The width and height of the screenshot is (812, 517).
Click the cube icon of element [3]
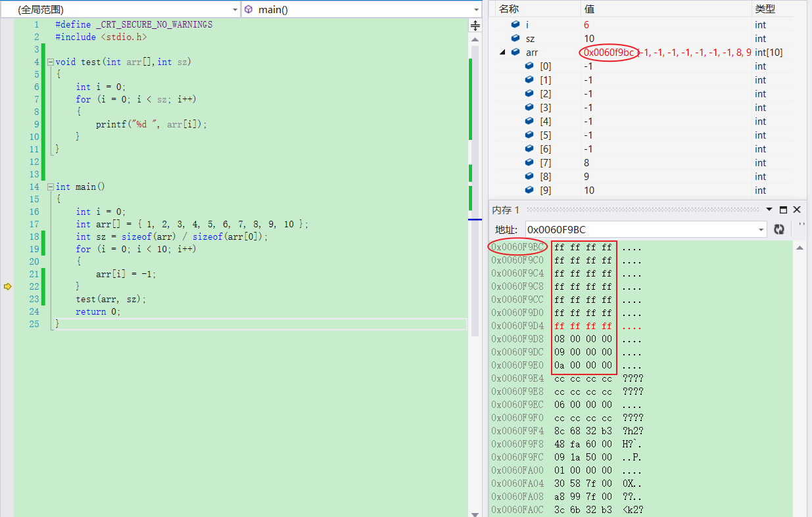(x=529, y=107)
